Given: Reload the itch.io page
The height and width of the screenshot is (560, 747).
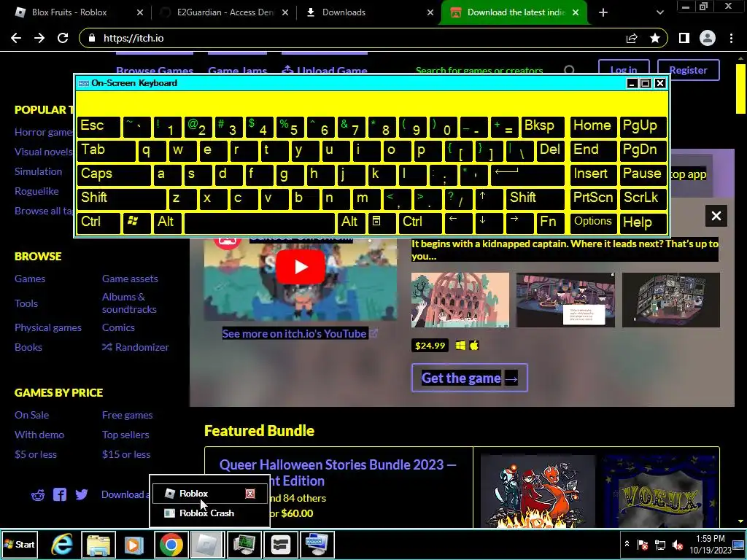Looking at the screenshot, I should 63,38.
